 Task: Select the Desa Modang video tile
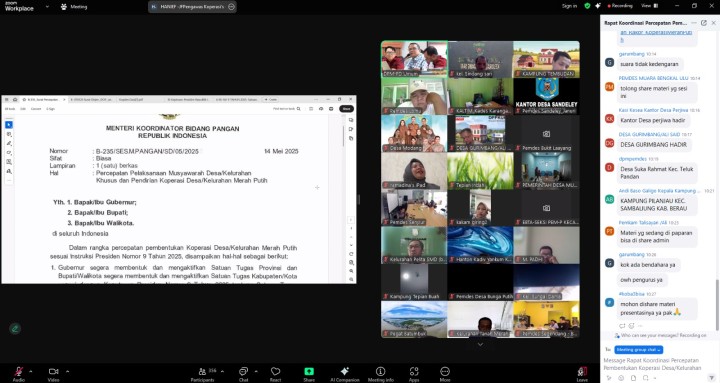(x=414, y=133)
